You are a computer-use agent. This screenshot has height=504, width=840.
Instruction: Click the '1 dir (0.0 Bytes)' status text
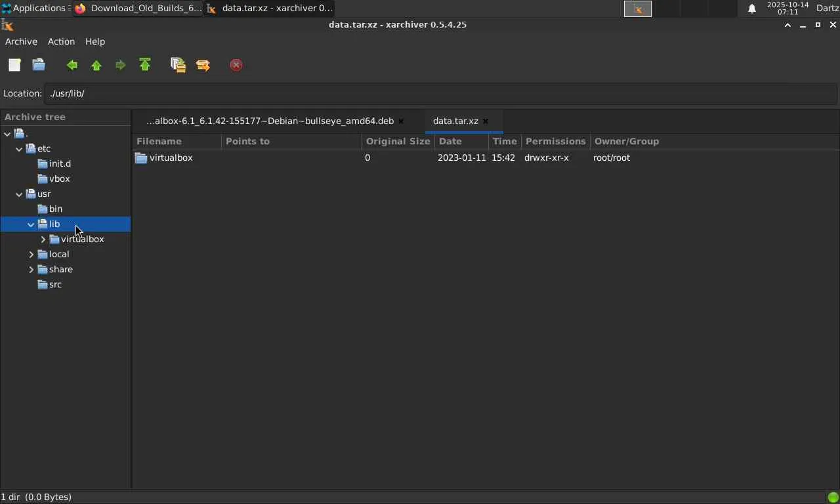click(36, 497)
